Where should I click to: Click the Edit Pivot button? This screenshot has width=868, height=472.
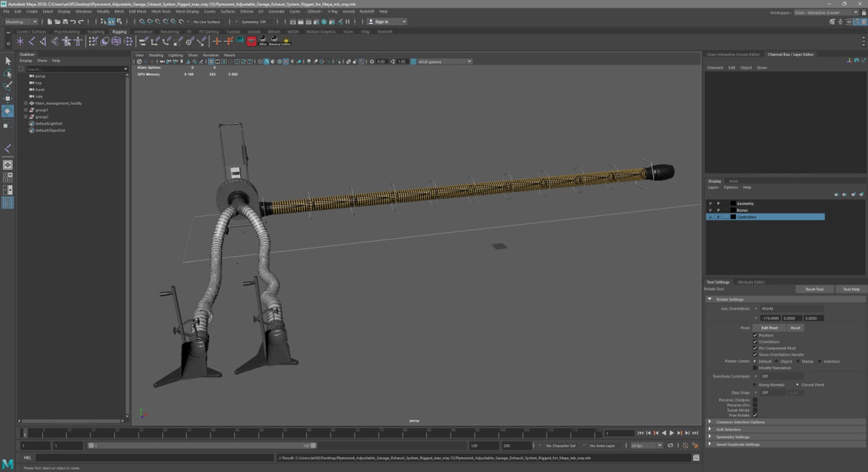pos(769,328)
